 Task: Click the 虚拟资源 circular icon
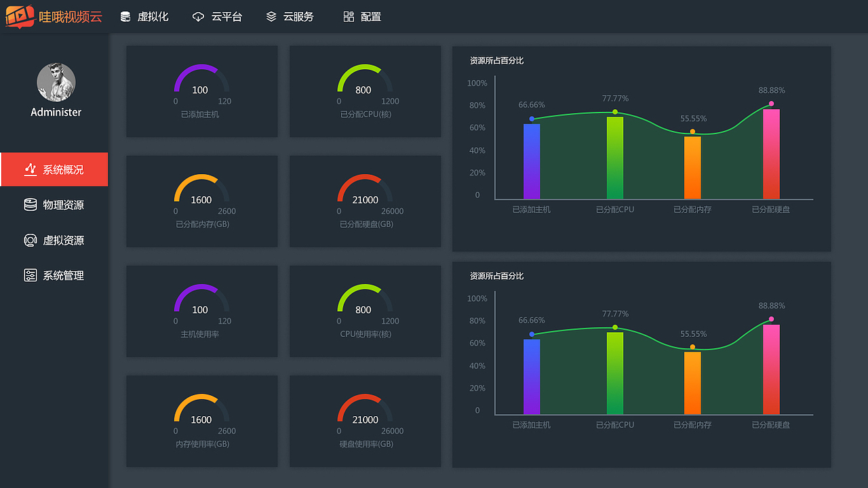point(30,240)
